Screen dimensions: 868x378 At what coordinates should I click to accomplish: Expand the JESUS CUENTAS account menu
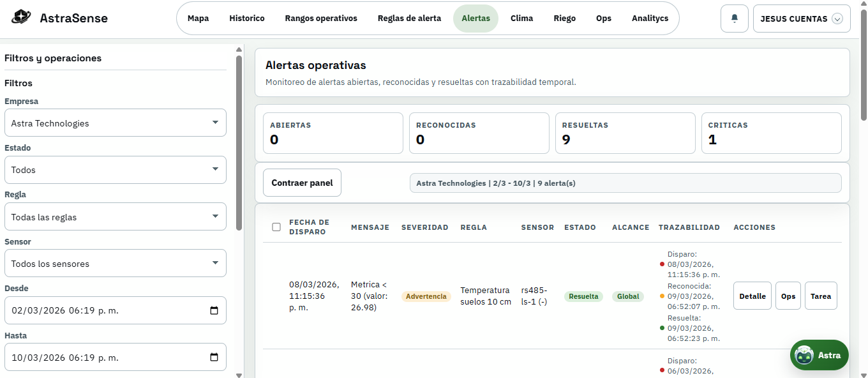point(802,19)
